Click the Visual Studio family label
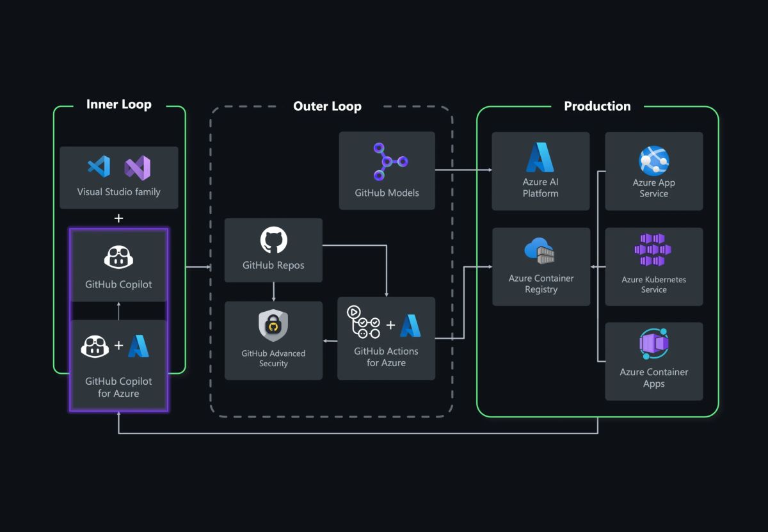 pyautogui.click(x=118, y=191)
